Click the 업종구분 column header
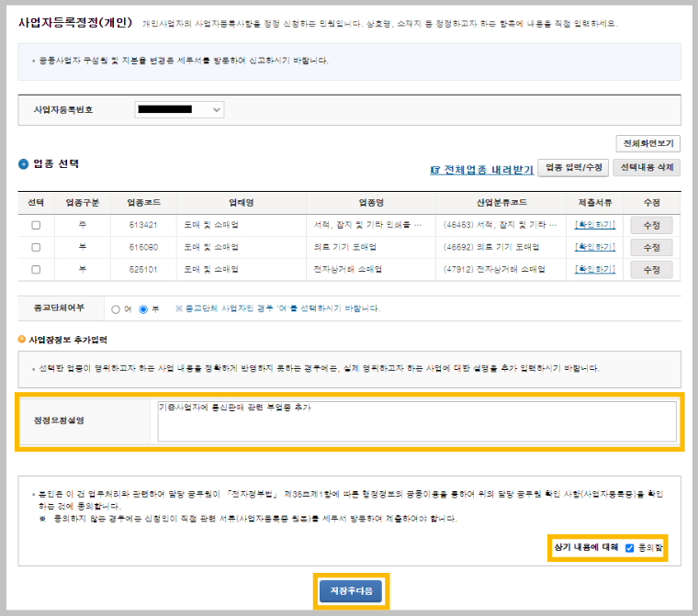 point(83,203)
